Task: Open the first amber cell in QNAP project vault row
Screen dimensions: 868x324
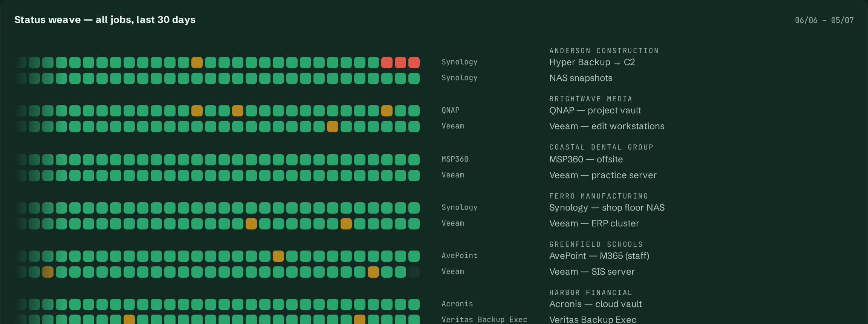Action: (197, 111)
